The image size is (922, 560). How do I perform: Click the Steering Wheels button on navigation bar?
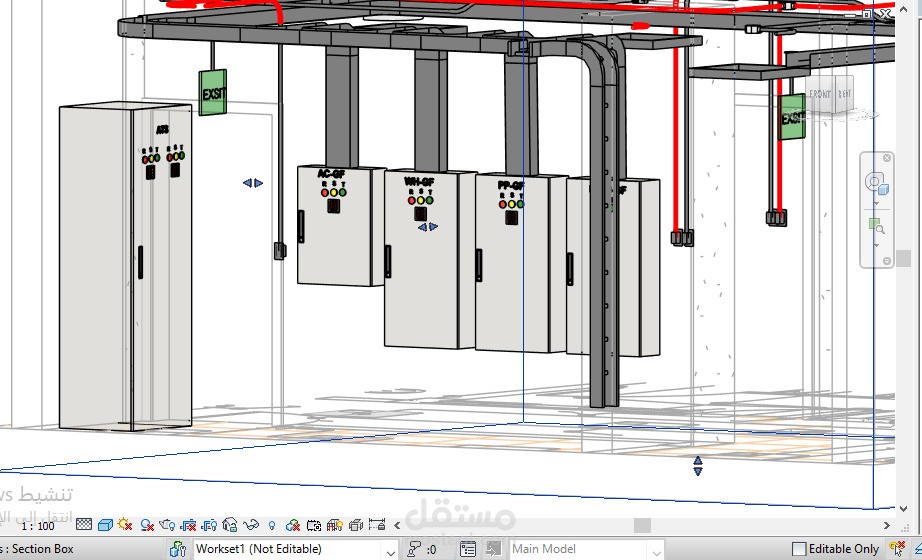point(876,185)
